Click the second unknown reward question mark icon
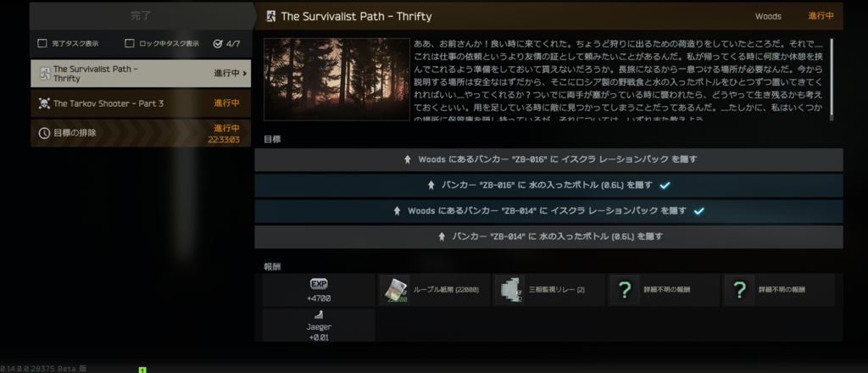 coord(739,290)
